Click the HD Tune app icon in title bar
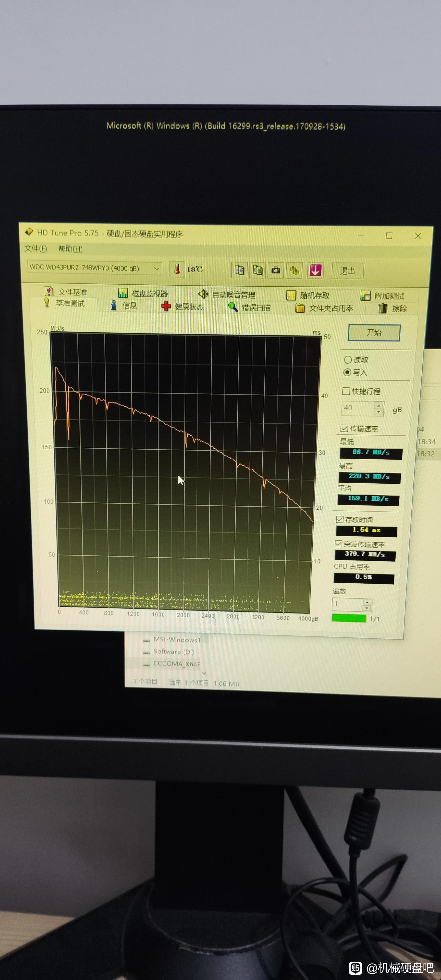This screenshot has height=980, width=441. tap(29, 232)
